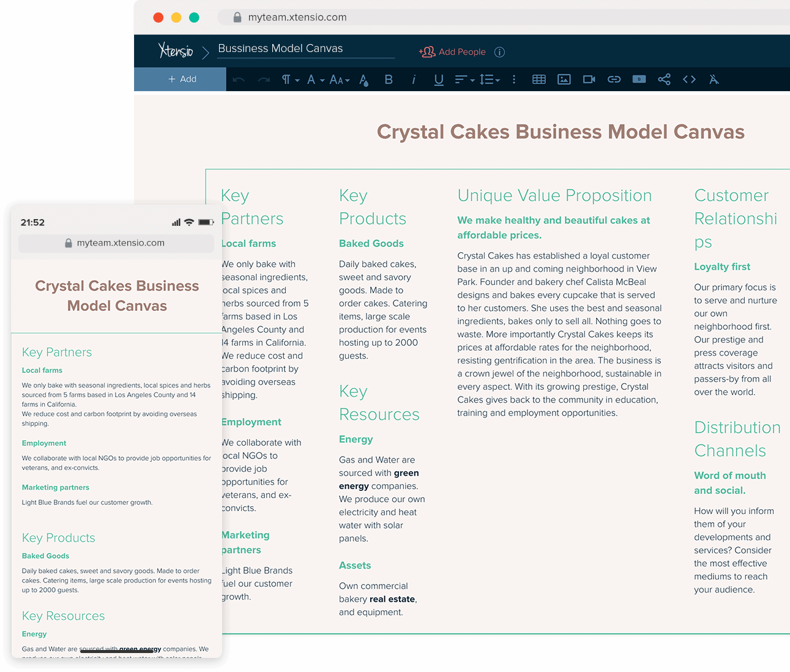Viewport: 790px width, 672px height.
Task: Open the line spacing dropdown
Action: [x=490, y=79]
